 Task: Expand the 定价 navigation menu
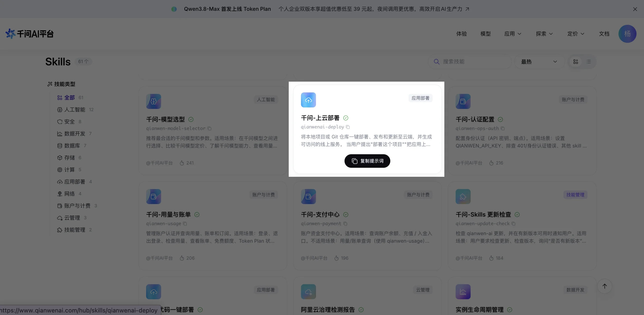pos(576,34)
